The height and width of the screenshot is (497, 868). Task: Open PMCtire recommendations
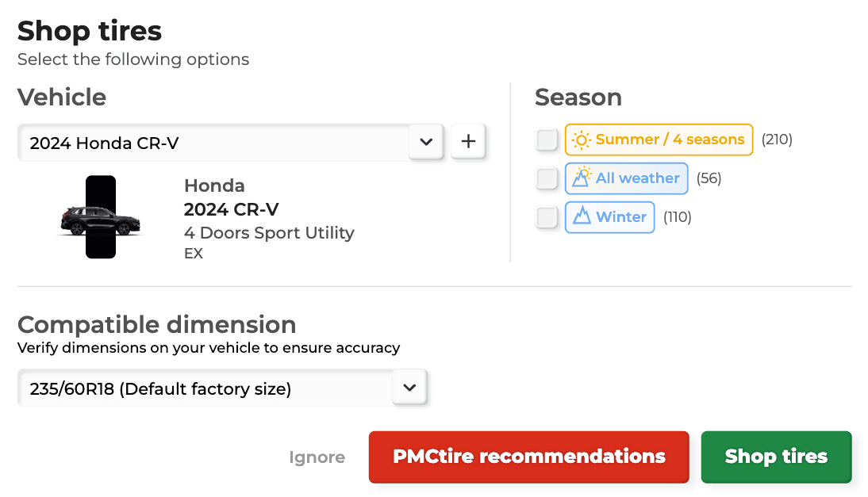[528, 457]
